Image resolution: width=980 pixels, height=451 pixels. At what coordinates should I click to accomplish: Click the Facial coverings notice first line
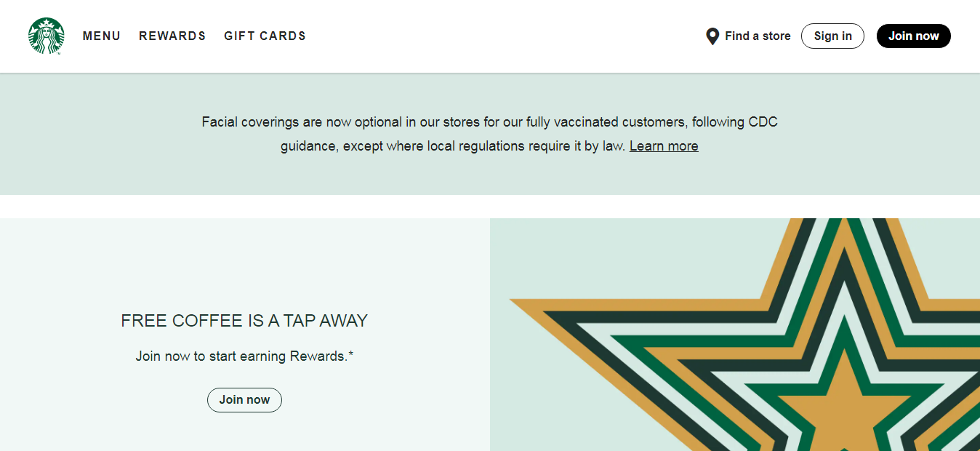pos(489,122)
